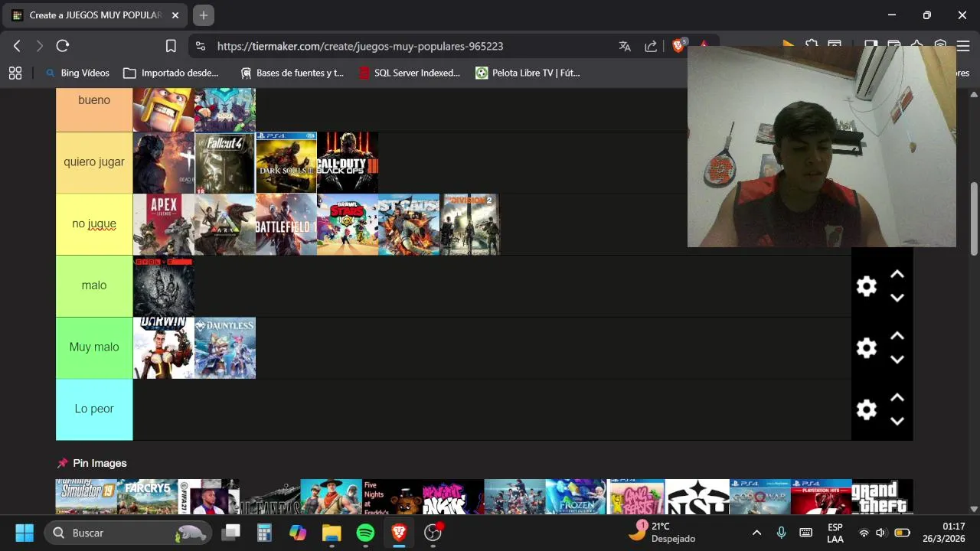Click the Lo peor tier label
This screenshot has width=980, height=551.
(94, 409)
